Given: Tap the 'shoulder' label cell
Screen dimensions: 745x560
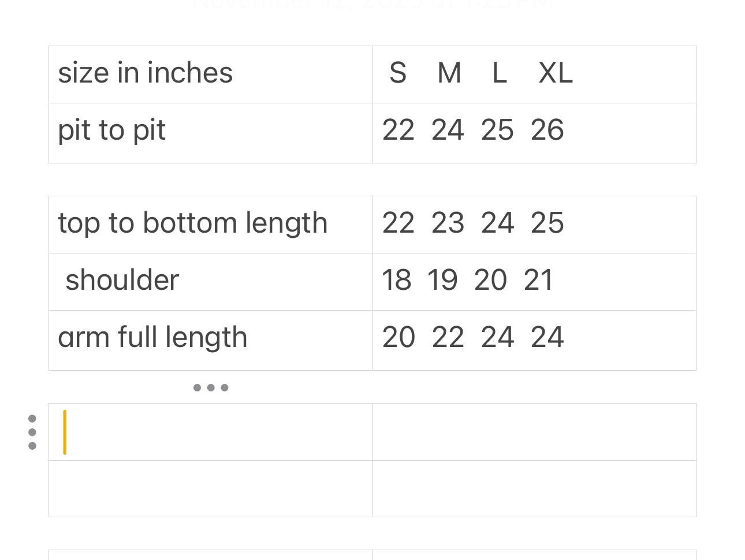Looking at the screenshot, I should pos(210,281).
